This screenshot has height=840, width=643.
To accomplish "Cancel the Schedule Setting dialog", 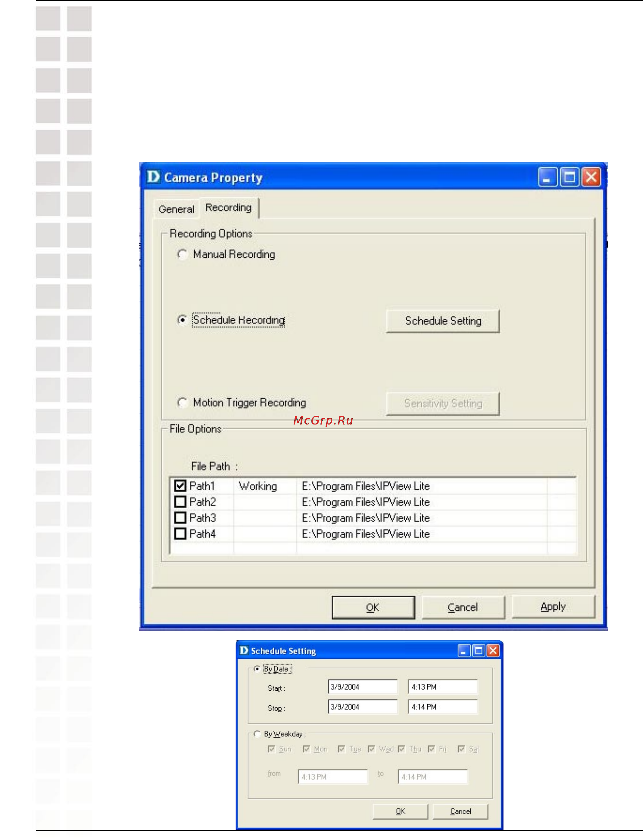I will (x=460, y=811).
